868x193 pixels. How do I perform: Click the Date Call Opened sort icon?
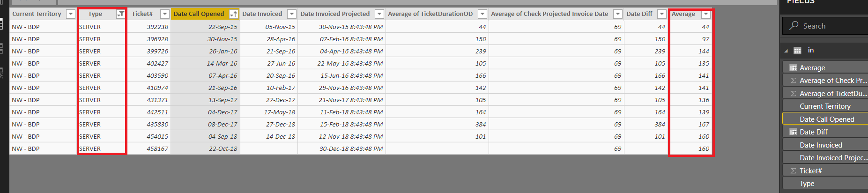(233, 14)
